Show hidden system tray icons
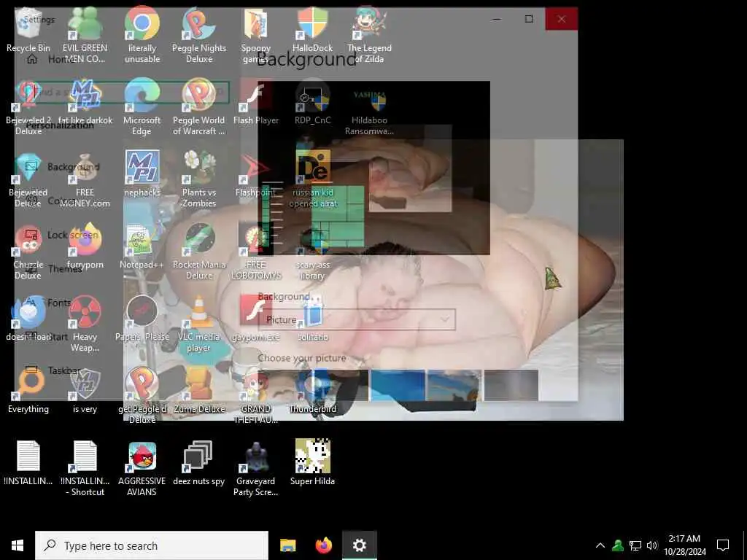 click(600, 545)
